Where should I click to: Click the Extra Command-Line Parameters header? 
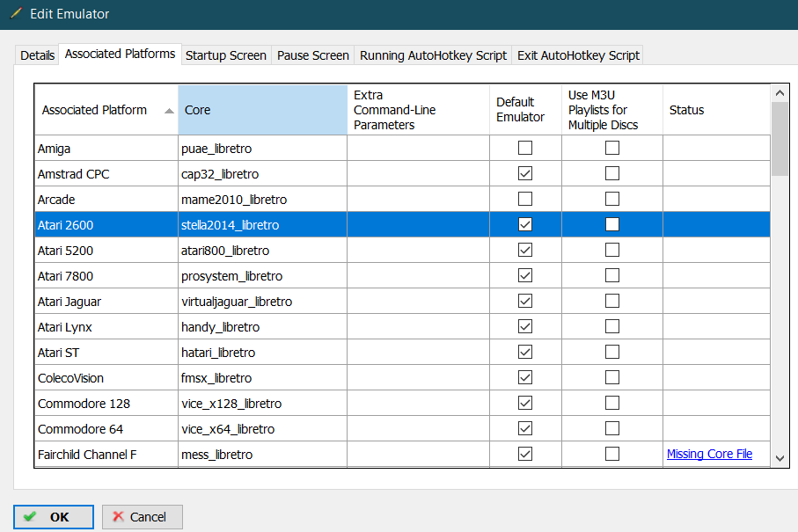pos(418,110)
